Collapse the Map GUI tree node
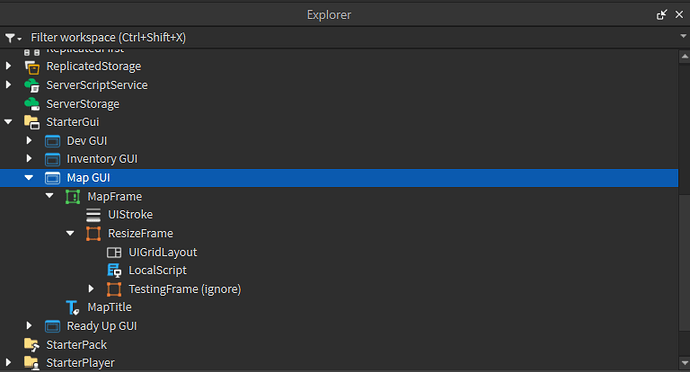The width and height of the screenshot is (690, 372). coord(29,178)
